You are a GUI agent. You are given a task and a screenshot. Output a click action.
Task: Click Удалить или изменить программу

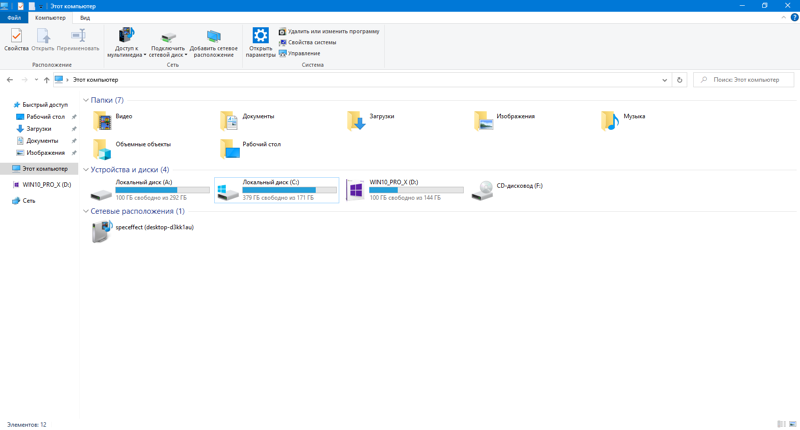329,32
